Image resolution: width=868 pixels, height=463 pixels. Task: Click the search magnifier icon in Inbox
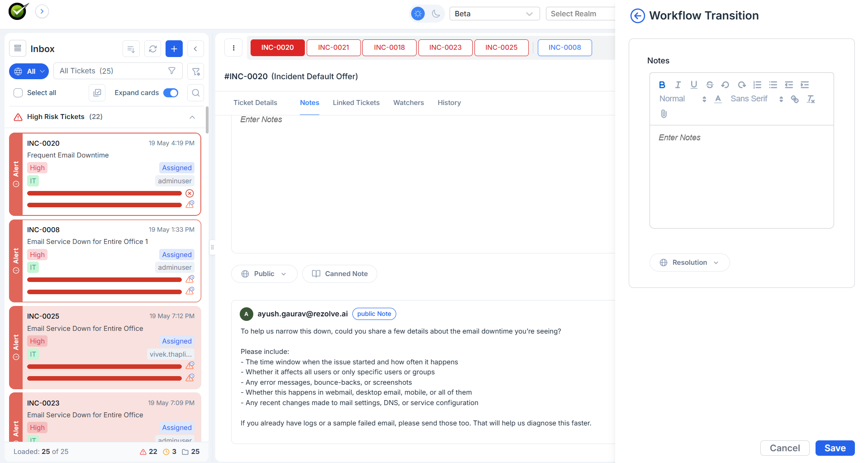pyautogui.click(x=195, y=93)
